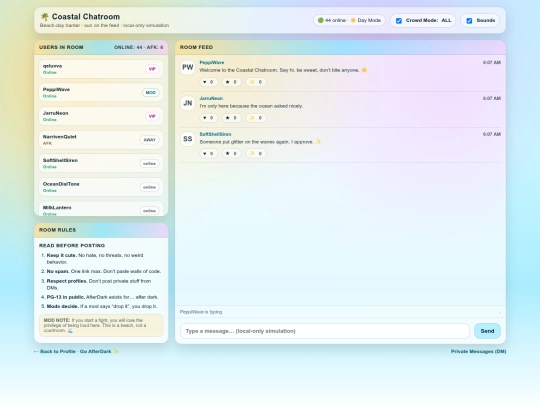
Task: Select user JarruNeon in the users list
Action: pos(101,116)
